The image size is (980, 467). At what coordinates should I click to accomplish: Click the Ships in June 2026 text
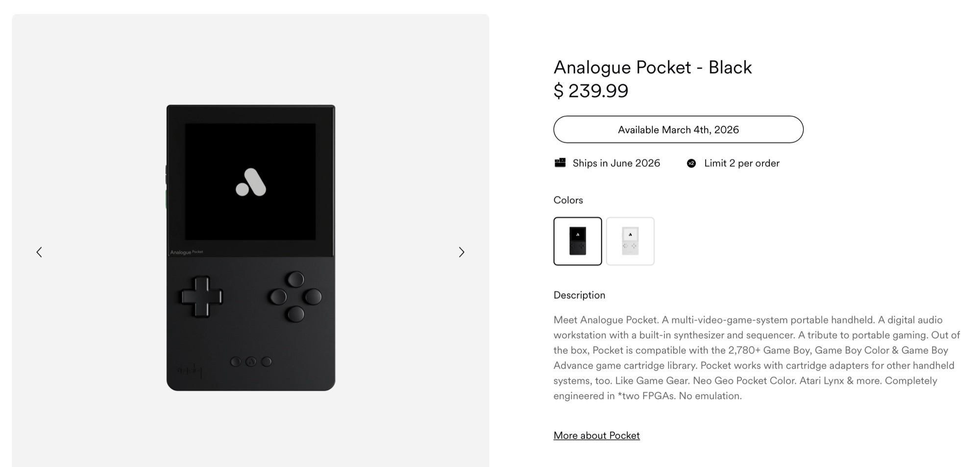pyautogui.click(x=616, y=163)
